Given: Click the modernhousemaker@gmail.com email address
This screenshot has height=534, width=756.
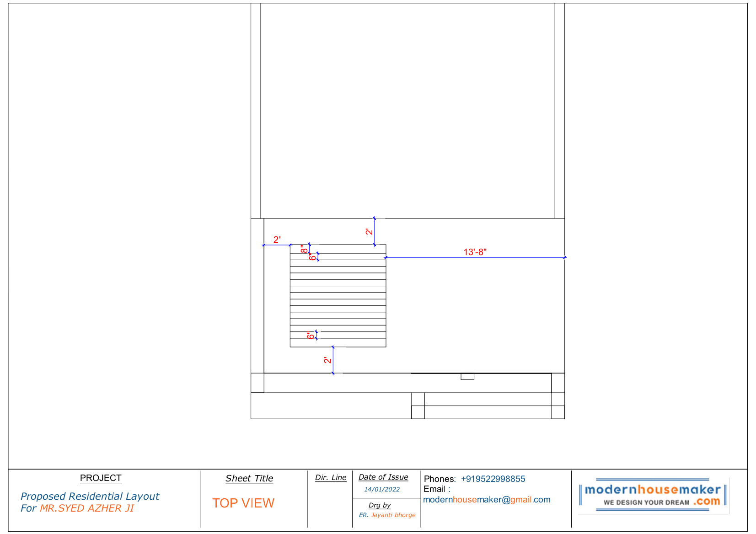Looking at the screenshot, I should tap(487, 500).
